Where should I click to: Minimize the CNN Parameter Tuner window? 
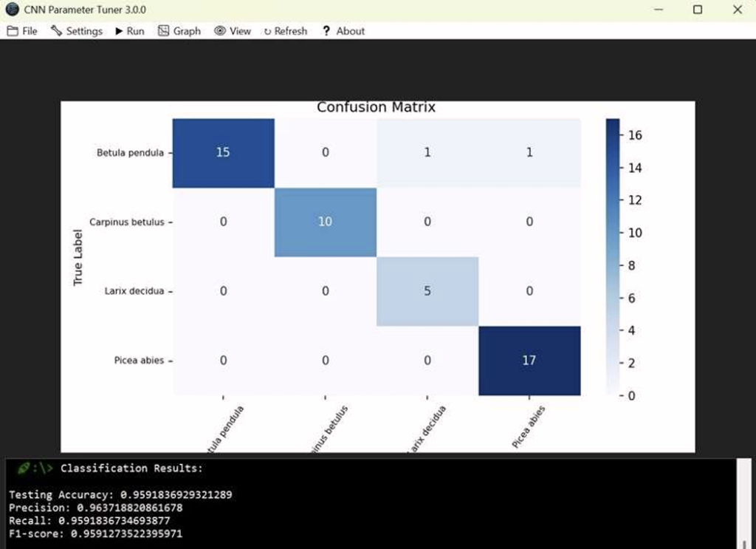(659, 10)
